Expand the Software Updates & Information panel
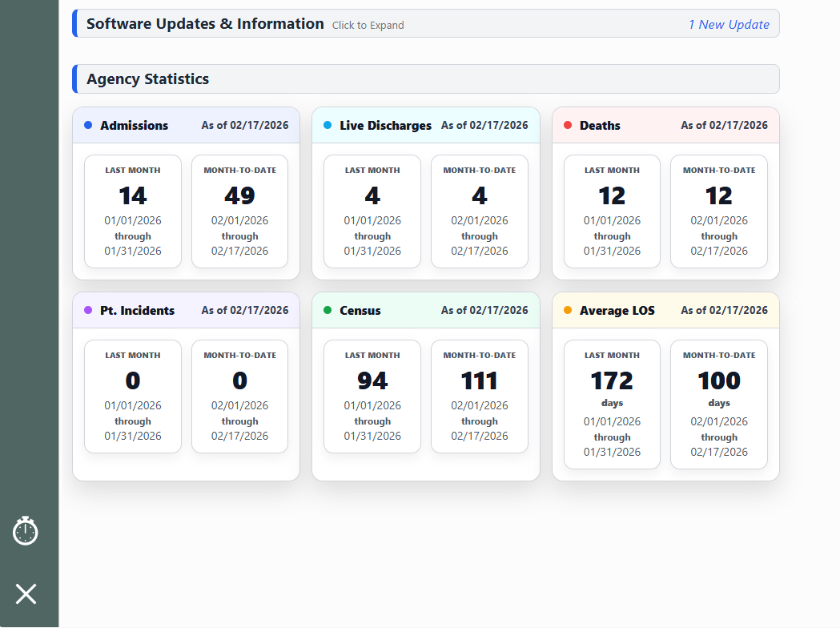This screenshot has width=840, height=628. click(426, 23)
